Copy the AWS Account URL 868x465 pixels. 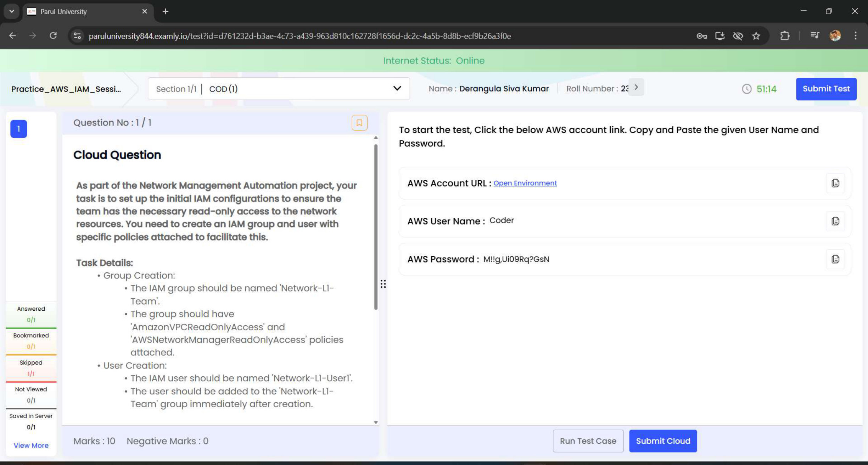tap(835, 183)
